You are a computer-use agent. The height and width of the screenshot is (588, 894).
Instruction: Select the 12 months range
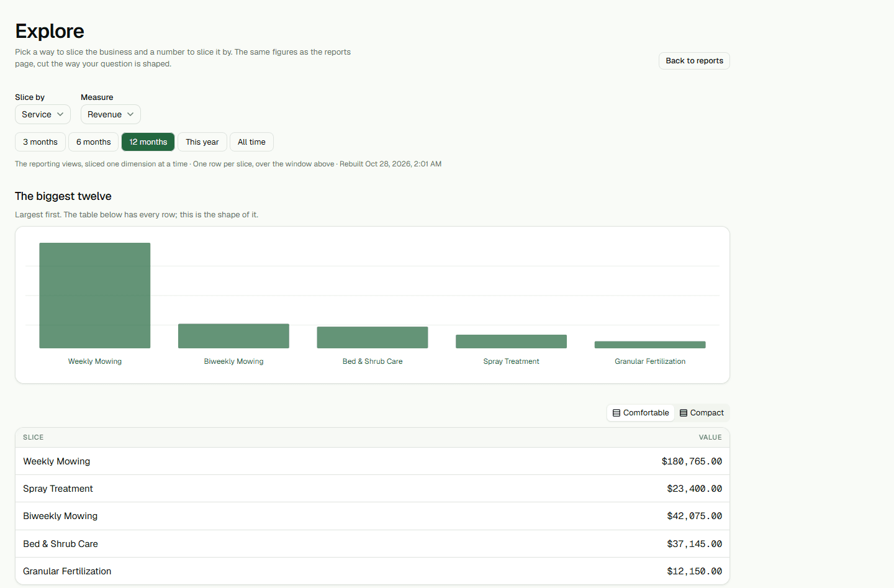click(148, 142)
